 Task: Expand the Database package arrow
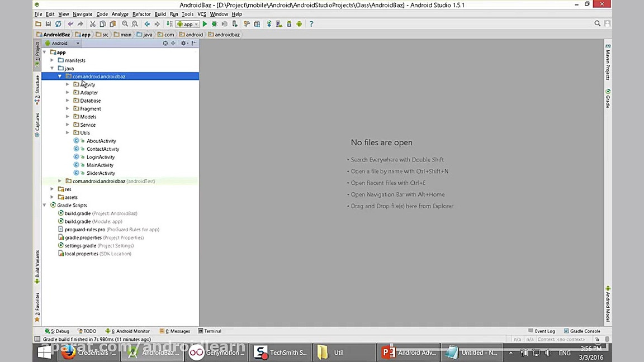[68, 101]
